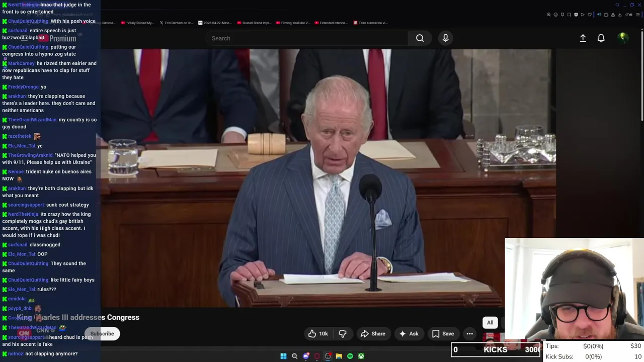Click the page vertical scrollbar
The image size is (644, 362).
pos(642,75)
